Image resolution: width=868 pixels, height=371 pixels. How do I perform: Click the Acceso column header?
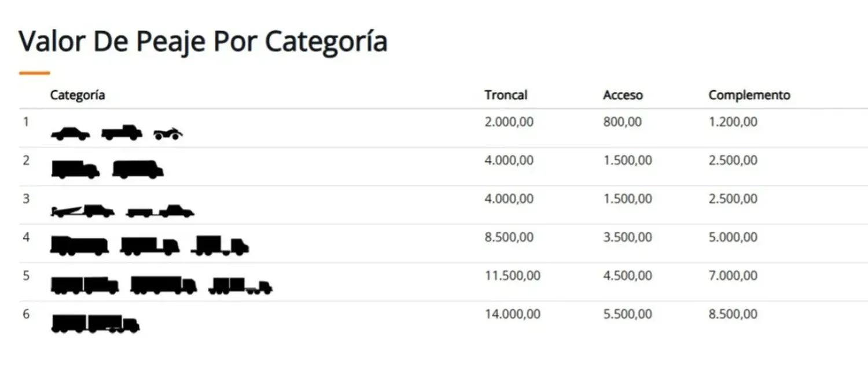(x=623, y=95)
